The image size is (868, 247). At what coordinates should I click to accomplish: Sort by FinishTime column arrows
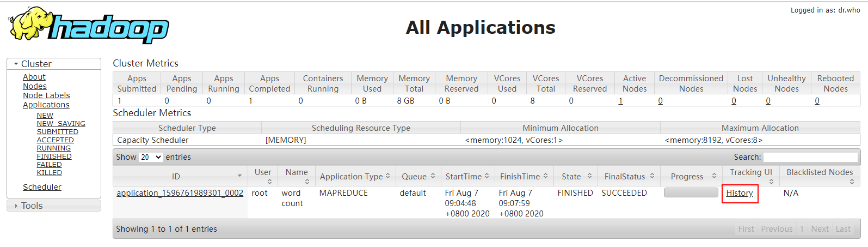click(545, 176)
